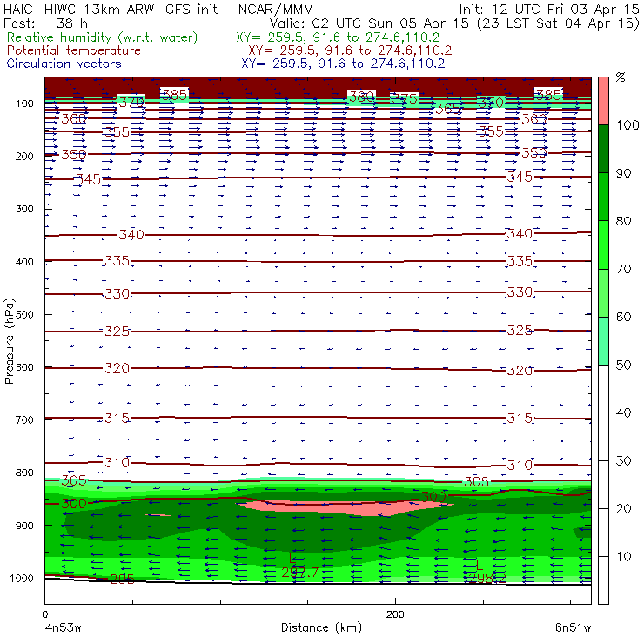Click the 'Pressure (hPa)' axis title
Image resolution: width=644 pixels, height=644 pixels.
point(9,341)
